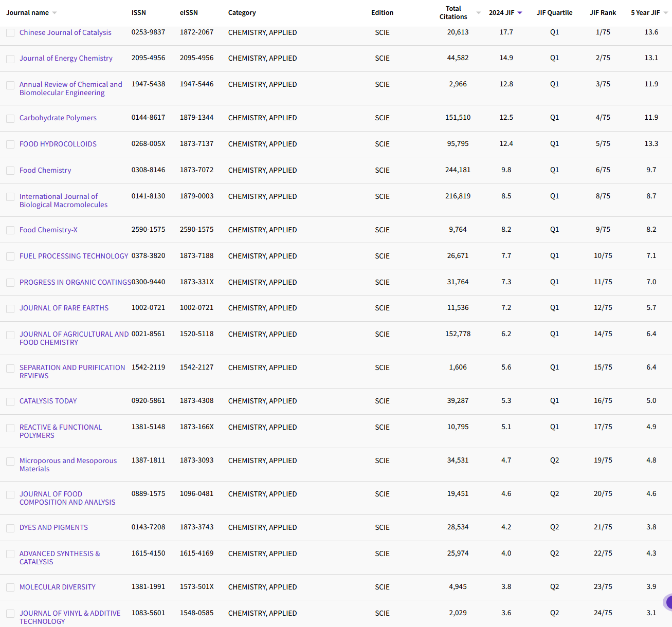Open the purple floating help bubble
The image size is (672, 627).
(x=668, y=602)
